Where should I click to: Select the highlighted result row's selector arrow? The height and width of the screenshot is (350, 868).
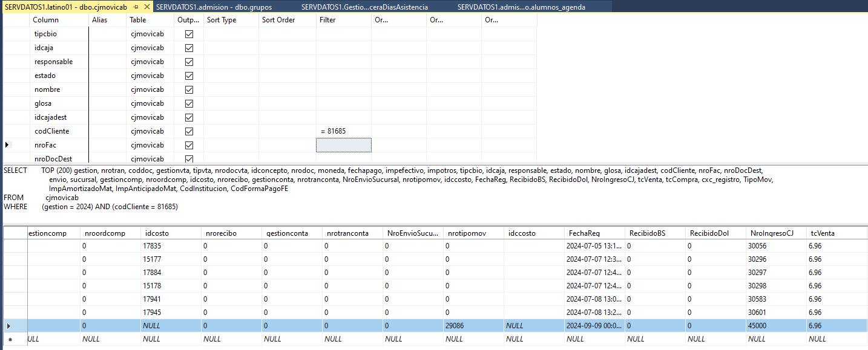8,326
